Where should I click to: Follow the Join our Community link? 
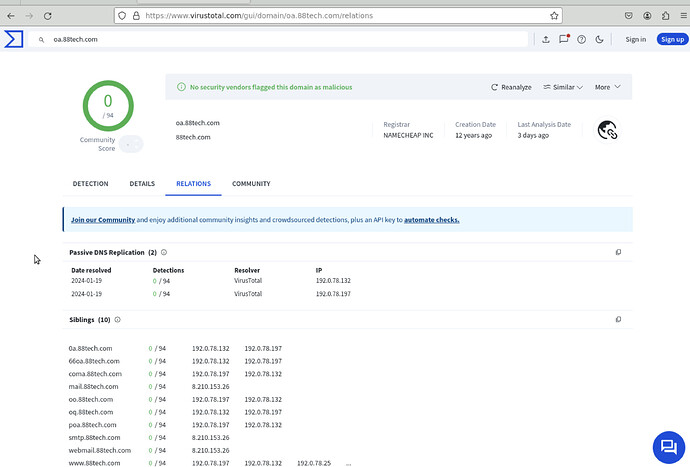point(103,220)
